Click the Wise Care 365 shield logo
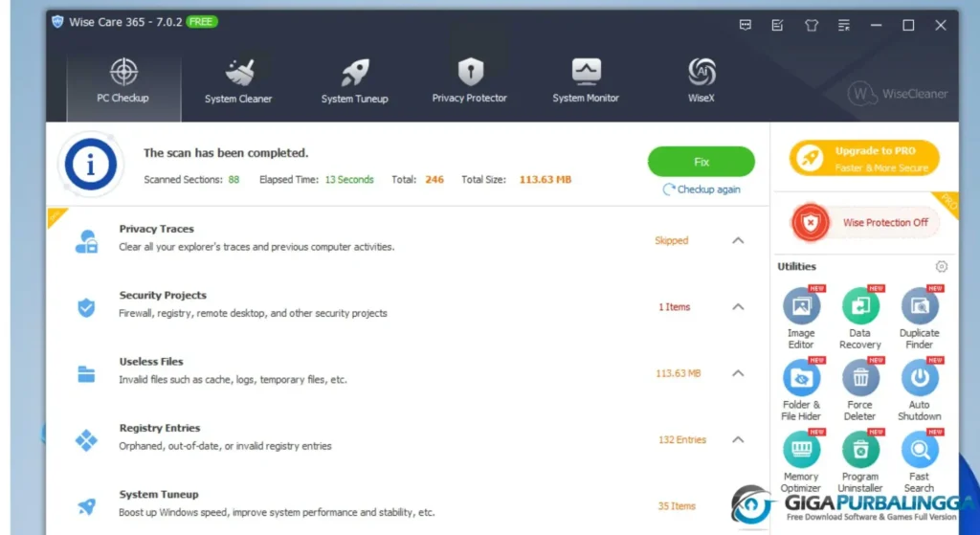Image resolution: width=980 pixels, height=535 pixels. point(57,22)
